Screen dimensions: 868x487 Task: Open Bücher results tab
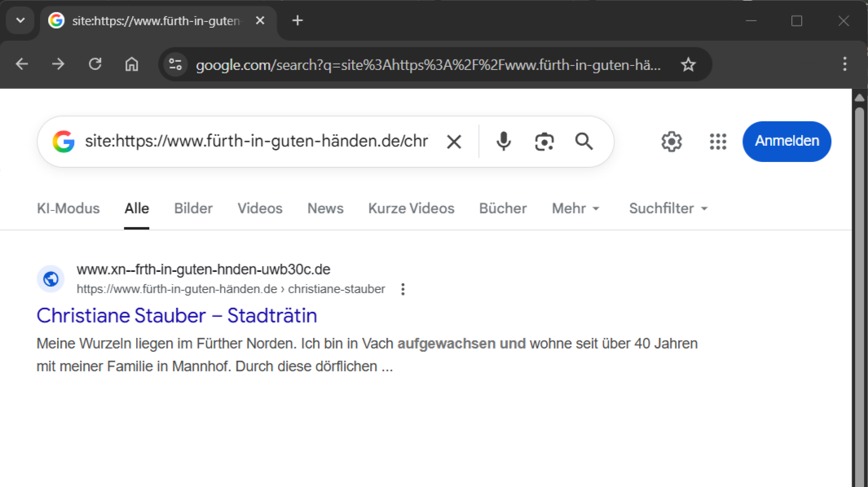(503, 208)
